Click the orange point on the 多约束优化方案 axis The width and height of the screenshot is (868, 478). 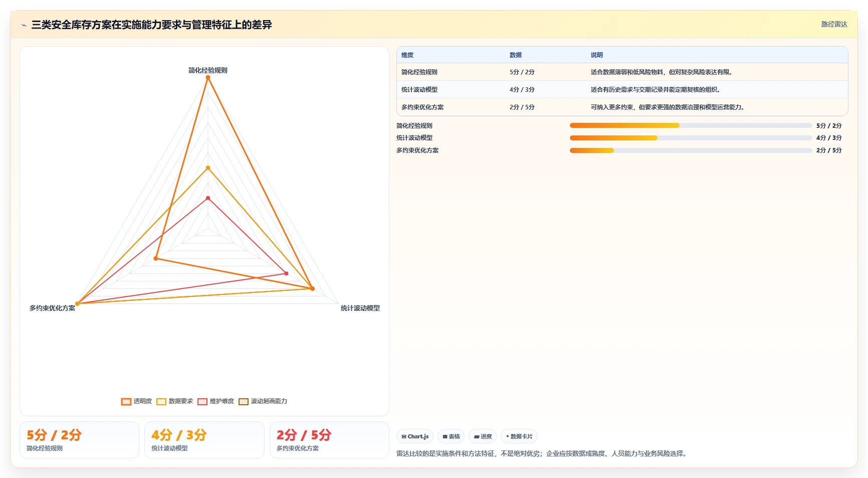[156, 258]
